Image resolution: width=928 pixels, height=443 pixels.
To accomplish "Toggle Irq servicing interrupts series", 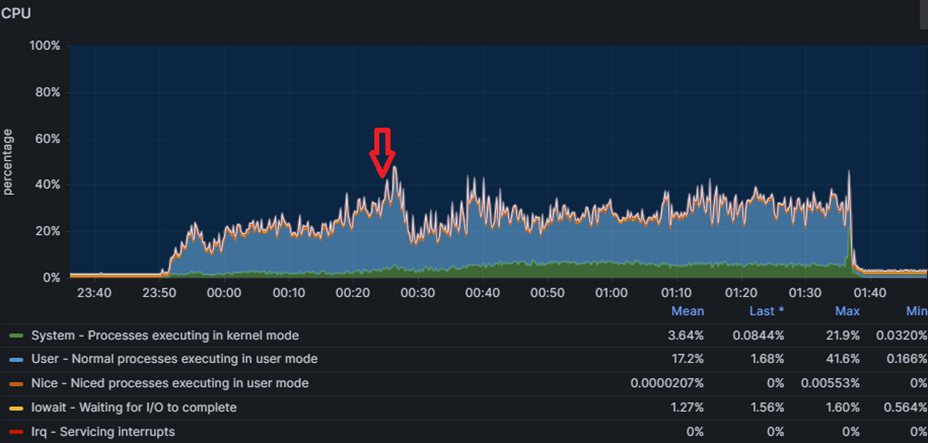I will (x=103, y=432).
